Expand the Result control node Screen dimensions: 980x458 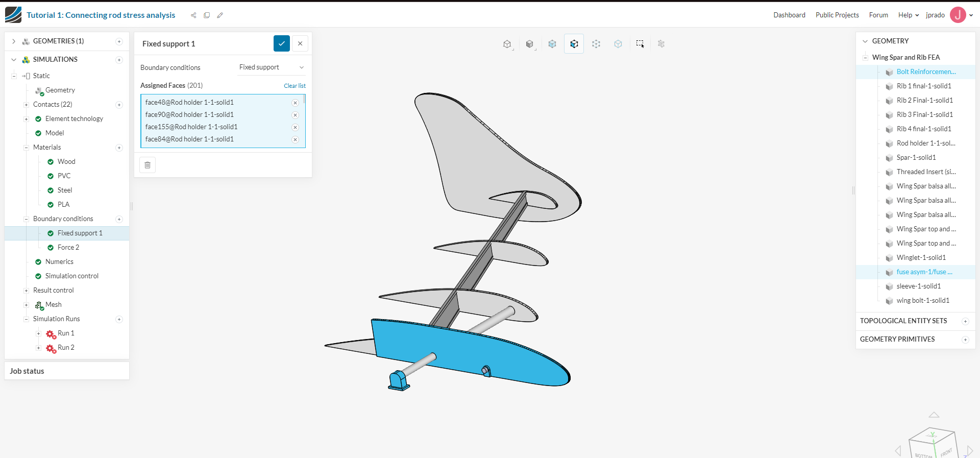(x=26, y=291)
